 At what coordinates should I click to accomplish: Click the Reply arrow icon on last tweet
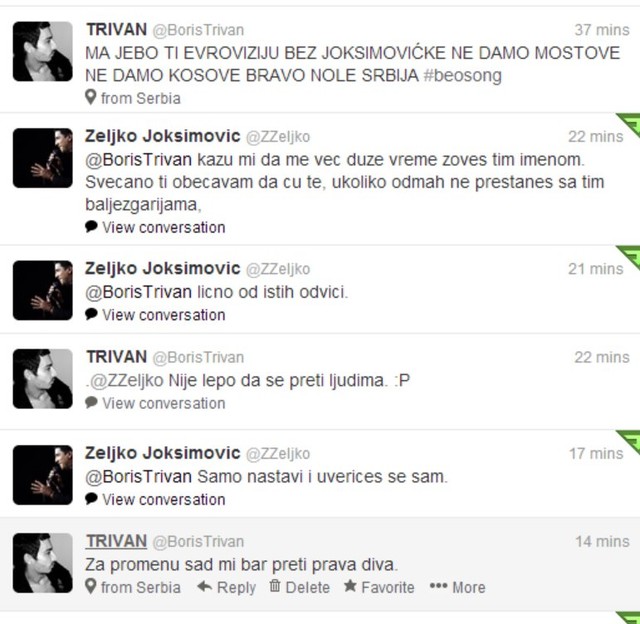point(204,587)
